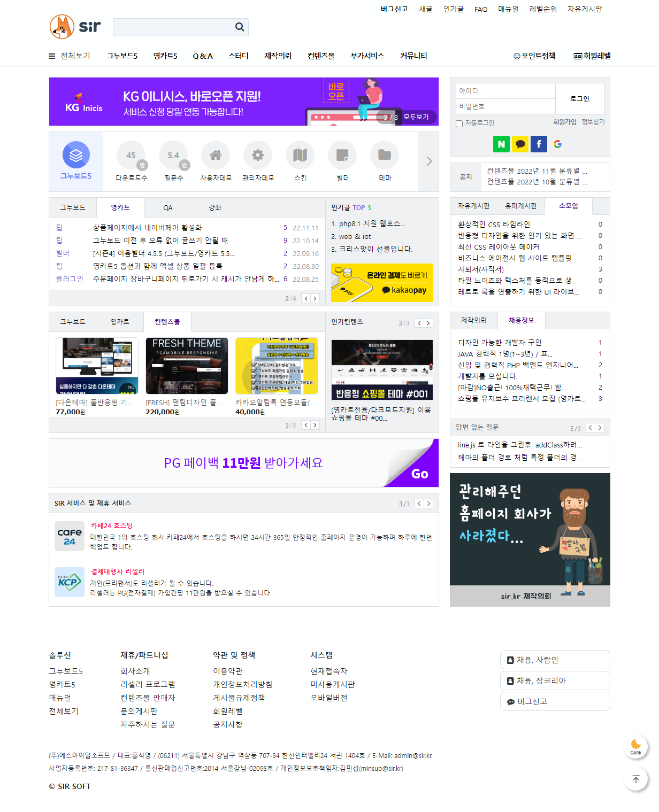This screenshot has height=812, width=659.
Task: Click the PG 페이백 11만원 Go banner
Action: coord(244,463)
